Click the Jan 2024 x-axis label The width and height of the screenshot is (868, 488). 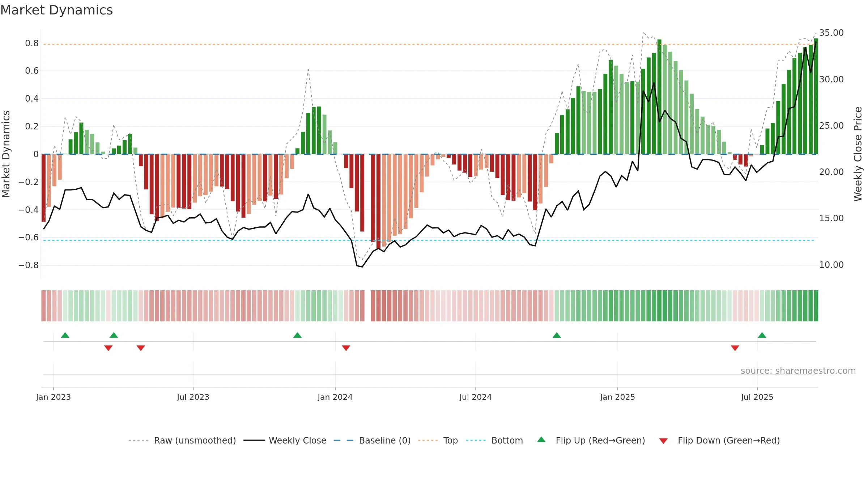point(335,397)
